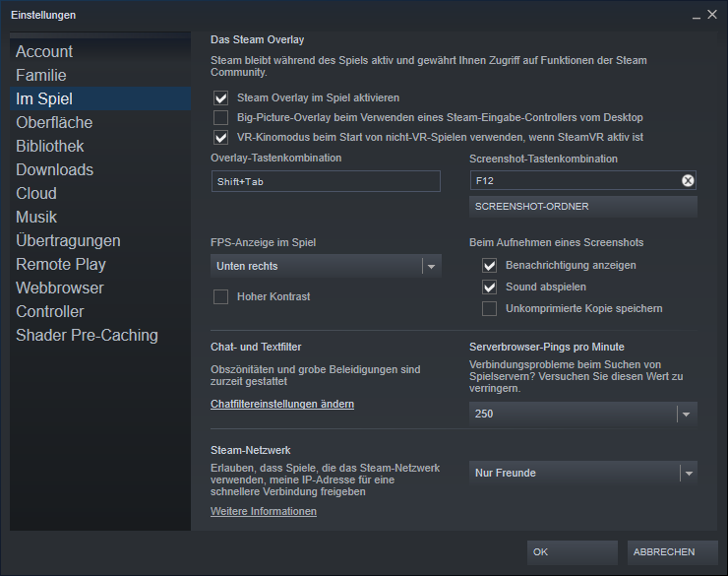This screenshot has height=576, width=728.
Task: Click the SCREENSHOT-ORDNER button
Action: point(582,206)
